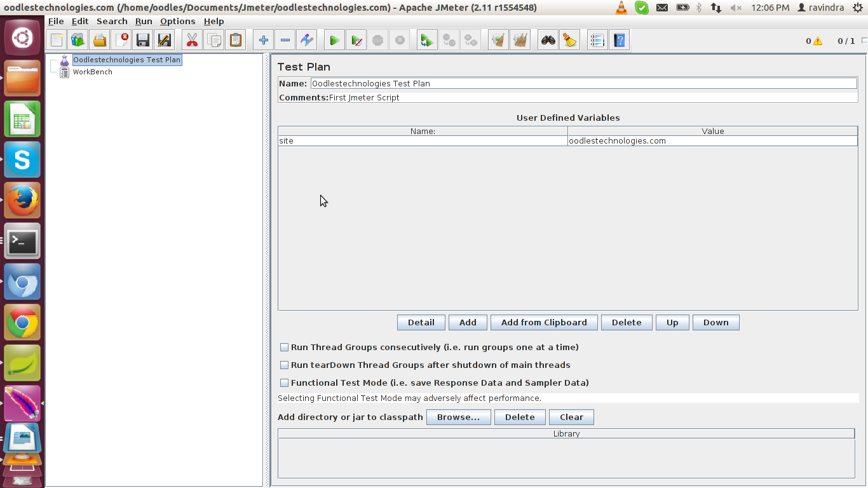Click the Stop test icon

378,41
